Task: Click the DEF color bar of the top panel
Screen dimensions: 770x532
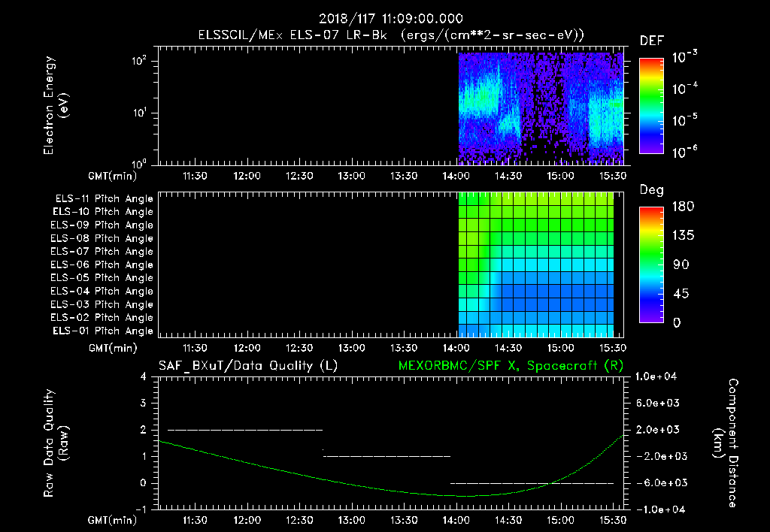Action: tap(652, 105)
